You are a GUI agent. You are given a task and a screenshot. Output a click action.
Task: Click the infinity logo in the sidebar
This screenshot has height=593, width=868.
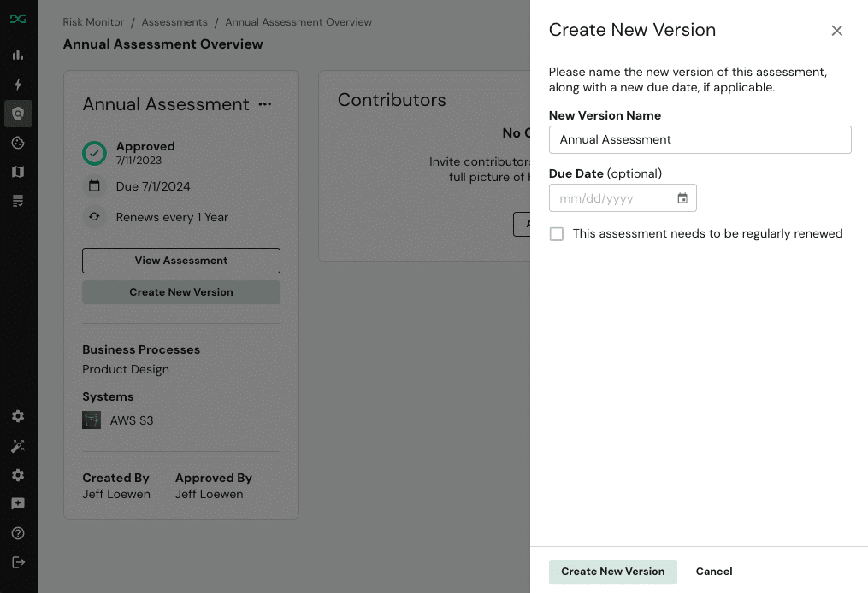point(18,19)
